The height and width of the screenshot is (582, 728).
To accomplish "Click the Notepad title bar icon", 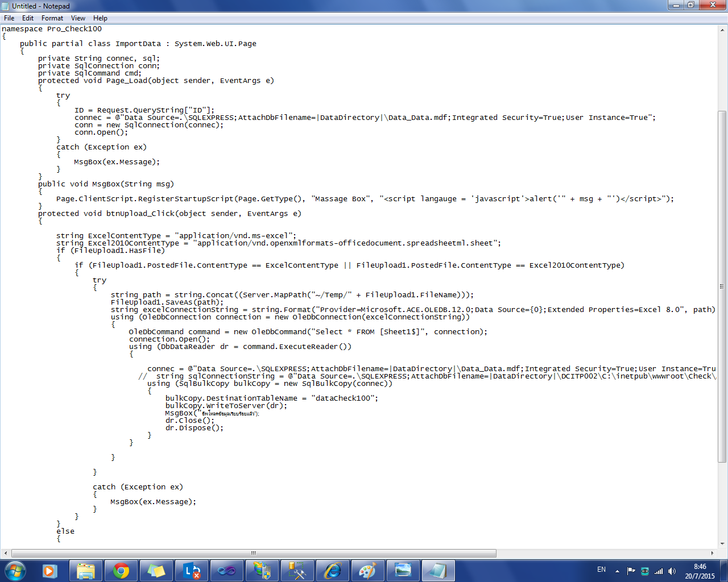I will (6, 6).
